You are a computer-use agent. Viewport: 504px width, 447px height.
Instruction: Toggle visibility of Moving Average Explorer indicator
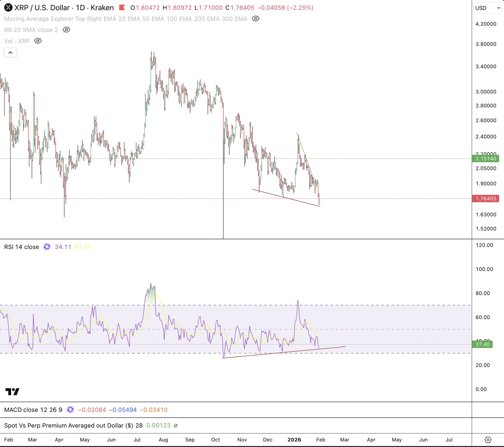(x=256, y=19)
